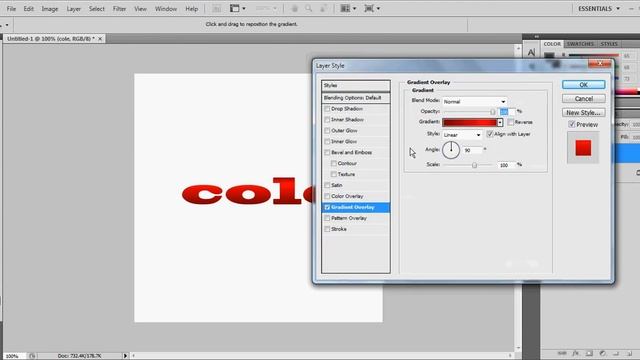Screen dimensions: 640x360
Task: Open the gradient Style dropdown
Action: click(462, 135)
